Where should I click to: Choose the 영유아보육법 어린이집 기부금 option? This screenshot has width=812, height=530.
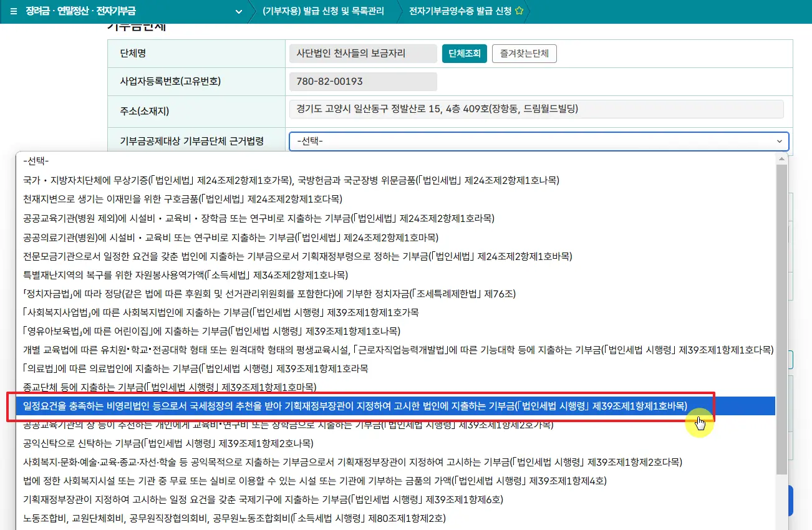pos(211,331)
